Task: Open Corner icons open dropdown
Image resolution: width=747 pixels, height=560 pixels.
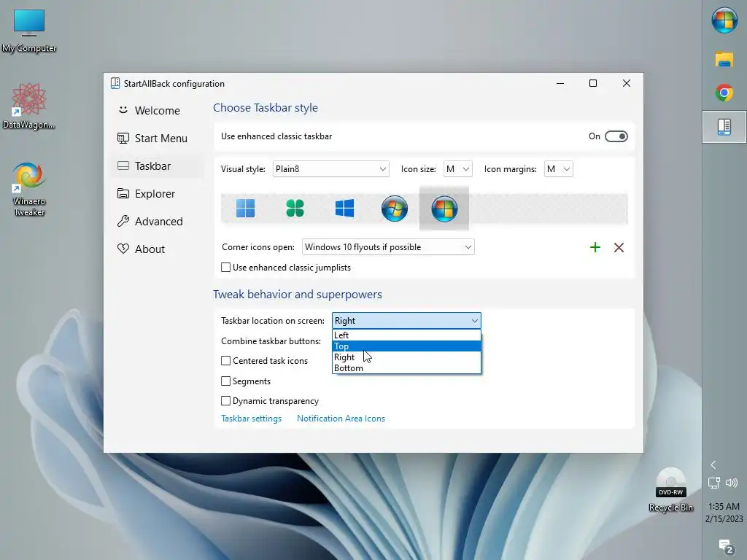Action: (388, 247)
